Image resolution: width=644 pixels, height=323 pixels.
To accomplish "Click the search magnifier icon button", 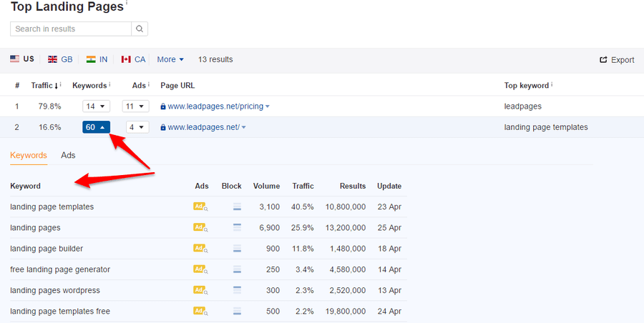I will pos(140,29).
